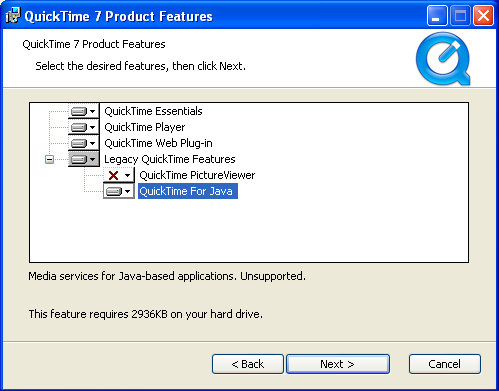Select the highlighted QuickTime For Java row
Screen dimensions: 499x391
pyautogui.click(x=188, y=191)
